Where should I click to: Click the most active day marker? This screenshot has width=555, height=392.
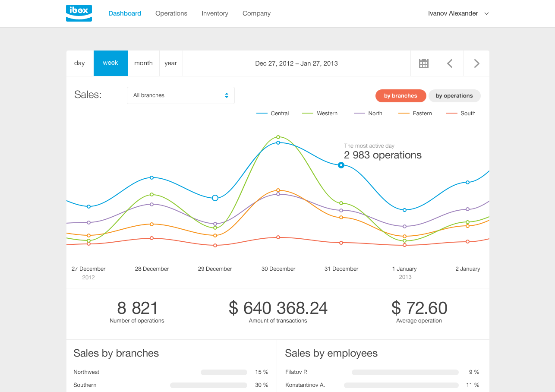point(341,165)
